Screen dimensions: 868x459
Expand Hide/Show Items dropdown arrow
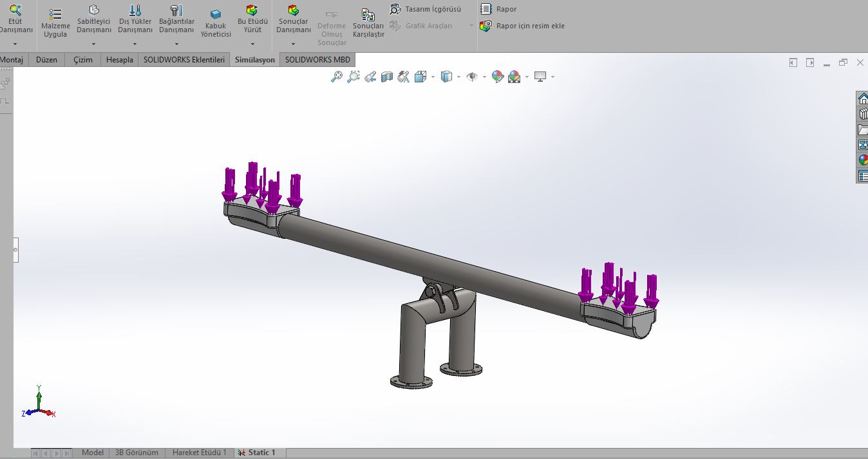(484, 77)
